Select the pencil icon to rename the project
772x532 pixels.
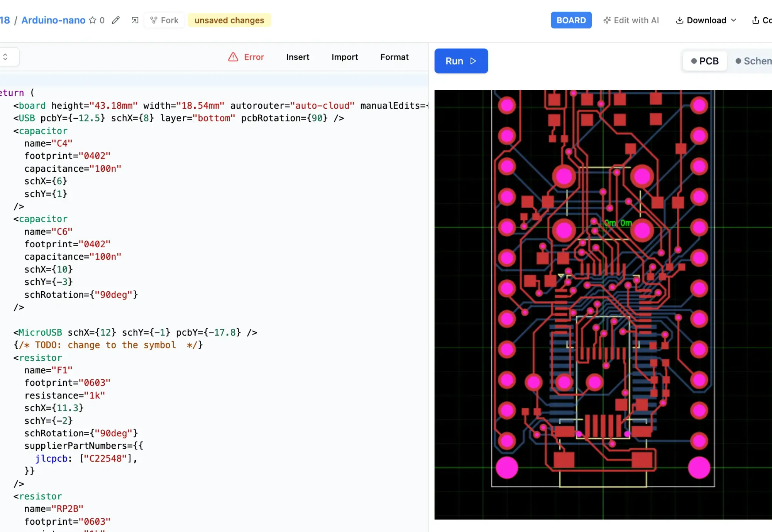click(115, 20)
